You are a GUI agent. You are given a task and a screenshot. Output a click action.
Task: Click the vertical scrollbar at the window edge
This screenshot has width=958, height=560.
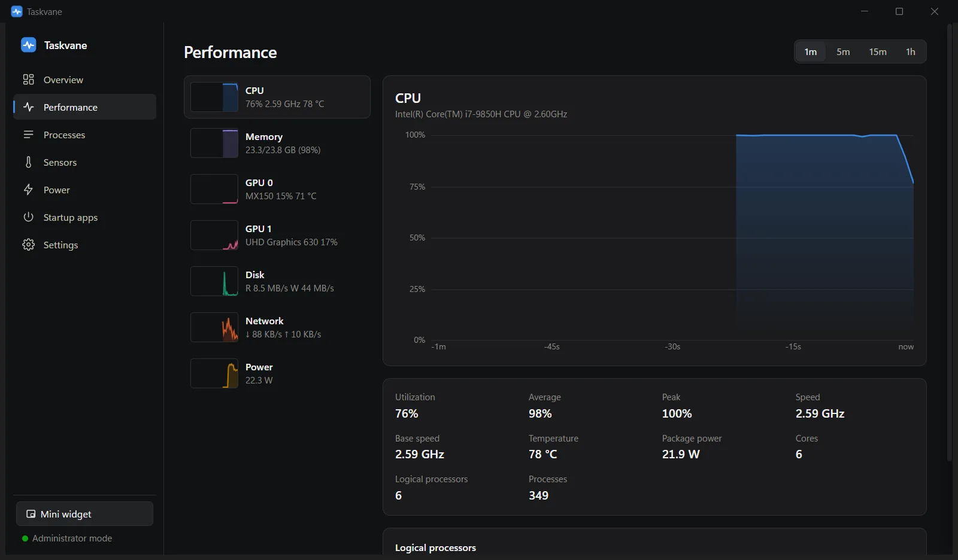click(x=950, y=242)
